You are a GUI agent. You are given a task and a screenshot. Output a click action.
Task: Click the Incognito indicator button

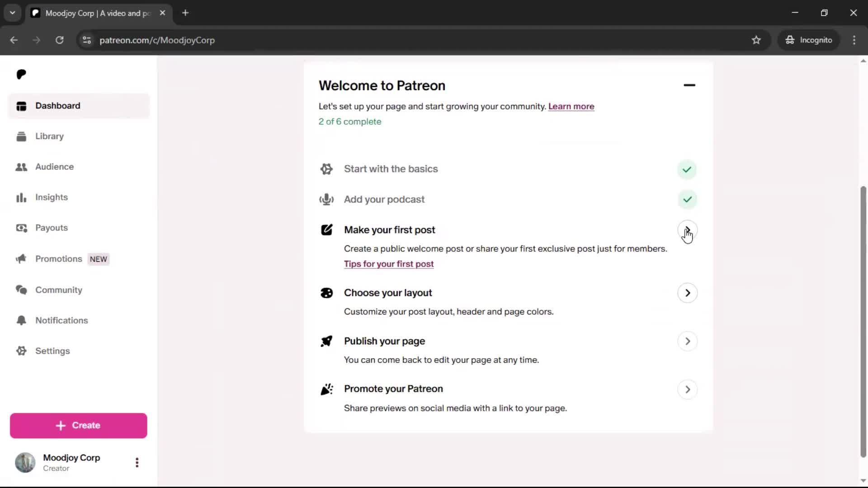pos(809,40)
